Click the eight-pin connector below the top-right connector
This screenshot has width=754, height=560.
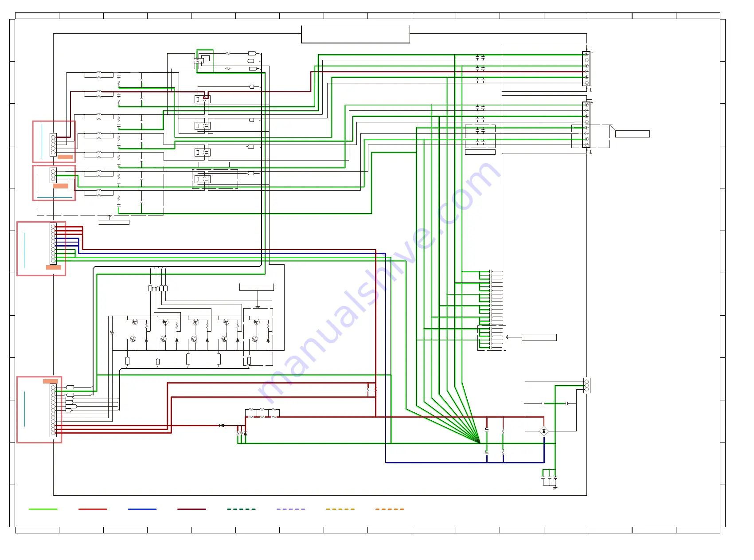(x=586, y=125)
